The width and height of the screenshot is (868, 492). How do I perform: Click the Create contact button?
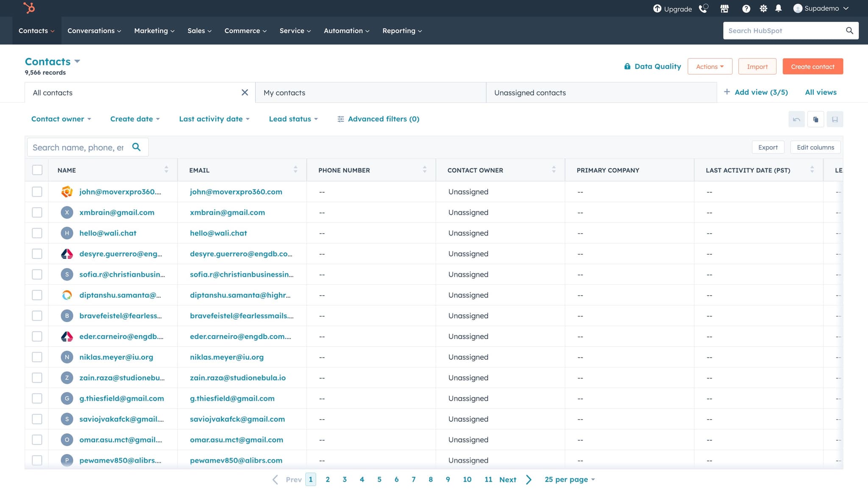[x=812, y=67]
